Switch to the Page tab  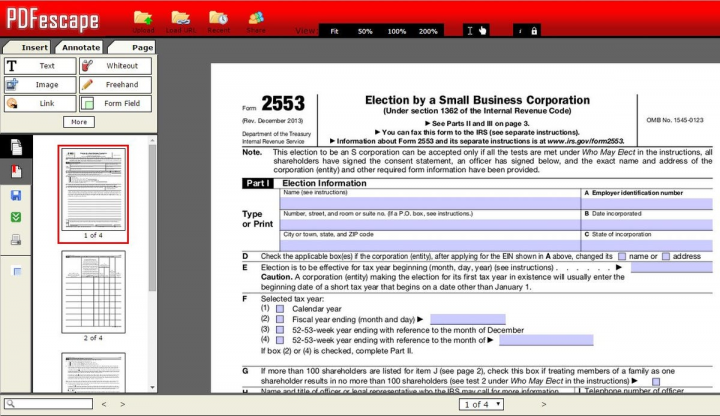pos(133,47)
